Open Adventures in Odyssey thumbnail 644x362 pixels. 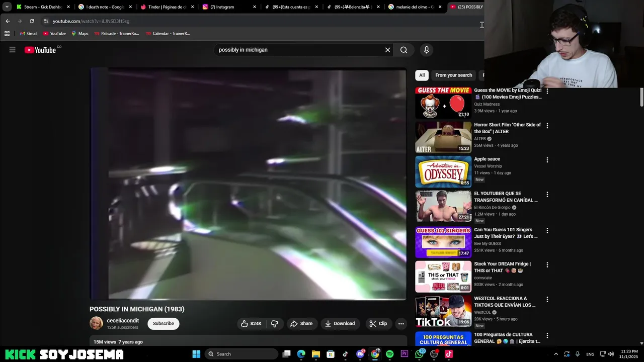tap(443, 171)
